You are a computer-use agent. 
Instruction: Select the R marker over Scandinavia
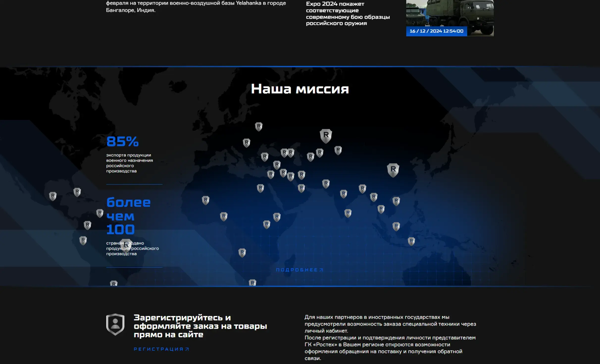point(258,127)
